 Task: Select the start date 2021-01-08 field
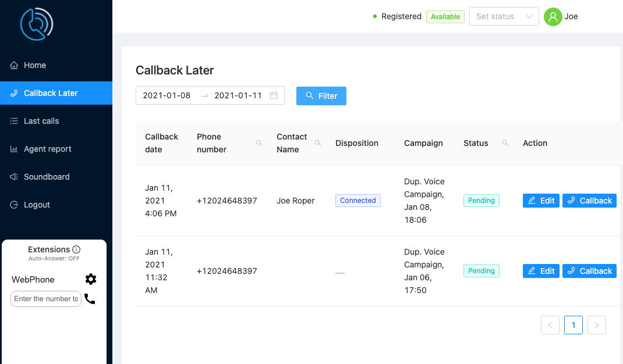coord(167,95)
